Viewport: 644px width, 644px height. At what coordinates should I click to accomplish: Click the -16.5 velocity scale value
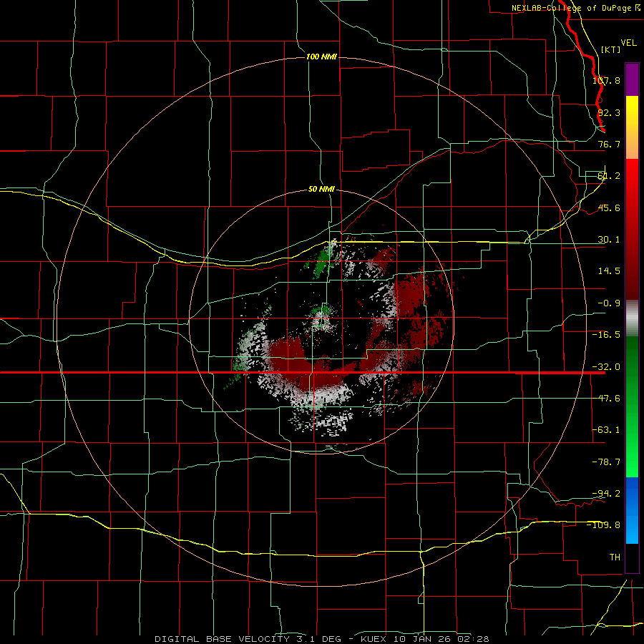pyautogui.click(x=606, y=335)
